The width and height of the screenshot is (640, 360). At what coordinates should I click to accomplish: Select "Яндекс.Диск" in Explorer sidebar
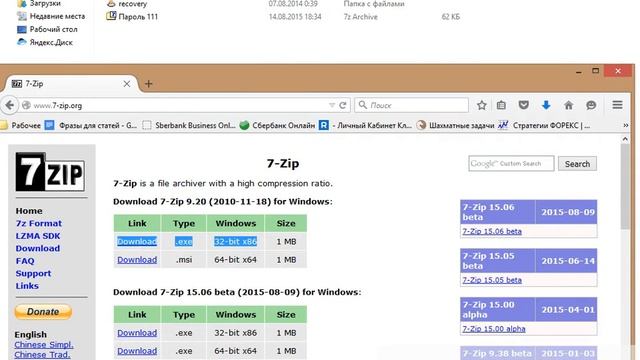coord(44,42)
